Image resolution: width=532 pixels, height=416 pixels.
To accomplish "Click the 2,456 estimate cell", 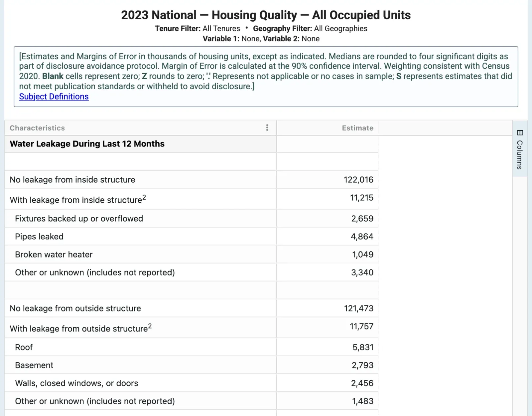I will [327, 383].
